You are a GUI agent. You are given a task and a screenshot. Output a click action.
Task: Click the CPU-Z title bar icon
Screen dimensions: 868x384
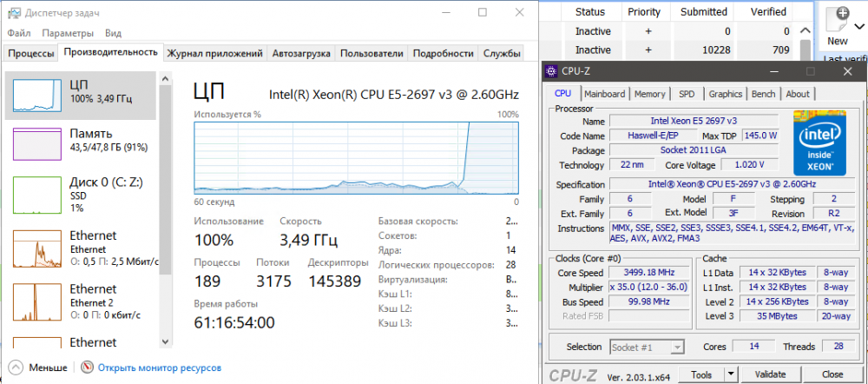[x=551, y=70]
